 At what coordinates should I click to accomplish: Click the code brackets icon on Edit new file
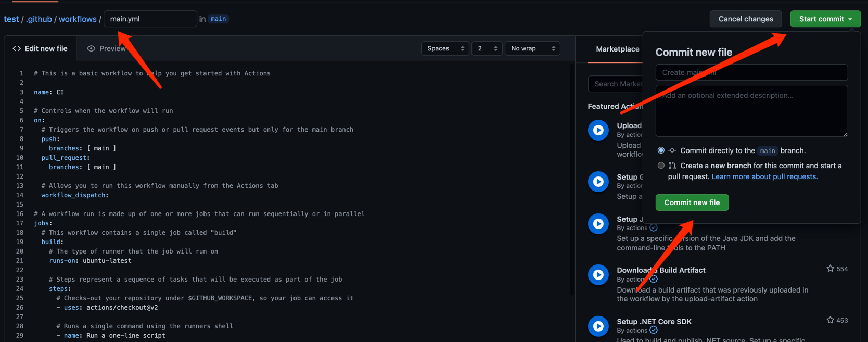point(17,48)
